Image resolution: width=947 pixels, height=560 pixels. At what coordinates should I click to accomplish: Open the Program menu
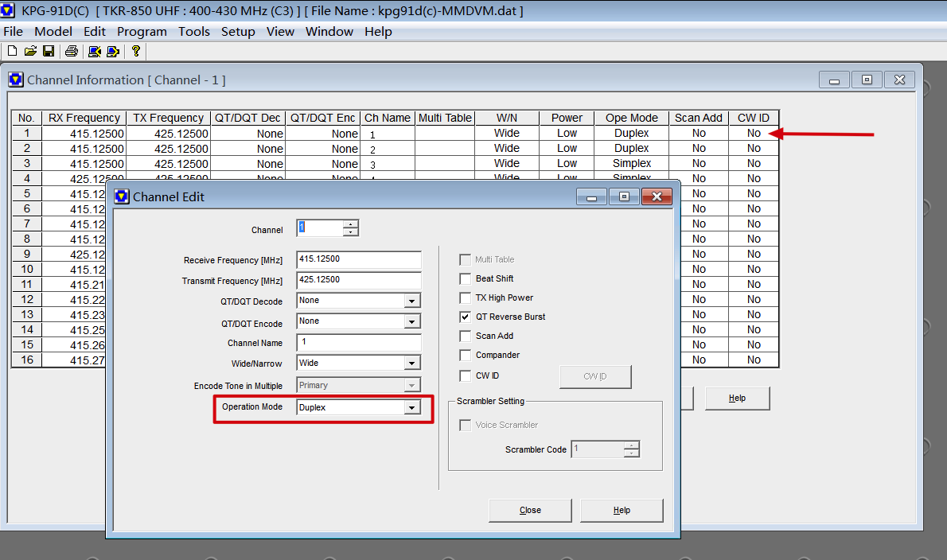[142, 31]
